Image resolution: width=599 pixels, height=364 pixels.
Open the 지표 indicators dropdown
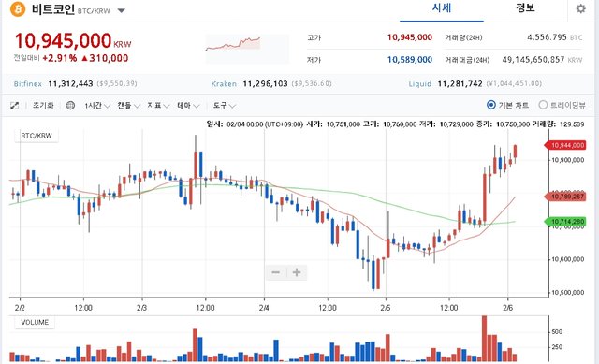158,106
